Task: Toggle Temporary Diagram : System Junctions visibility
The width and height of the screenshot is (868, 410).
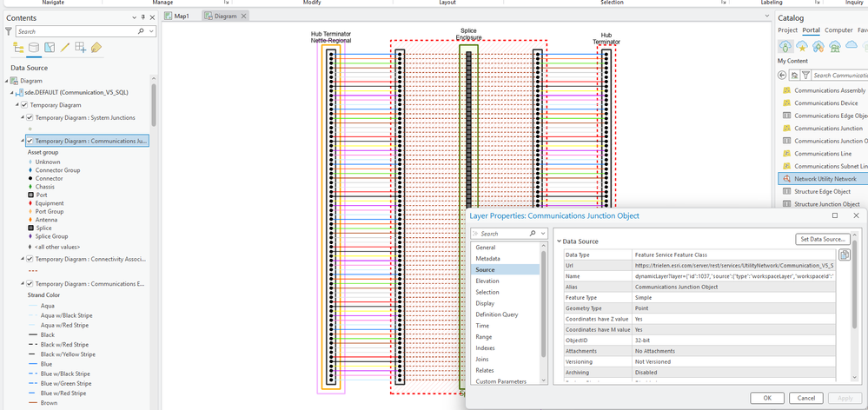Action: tap(30, 118)
